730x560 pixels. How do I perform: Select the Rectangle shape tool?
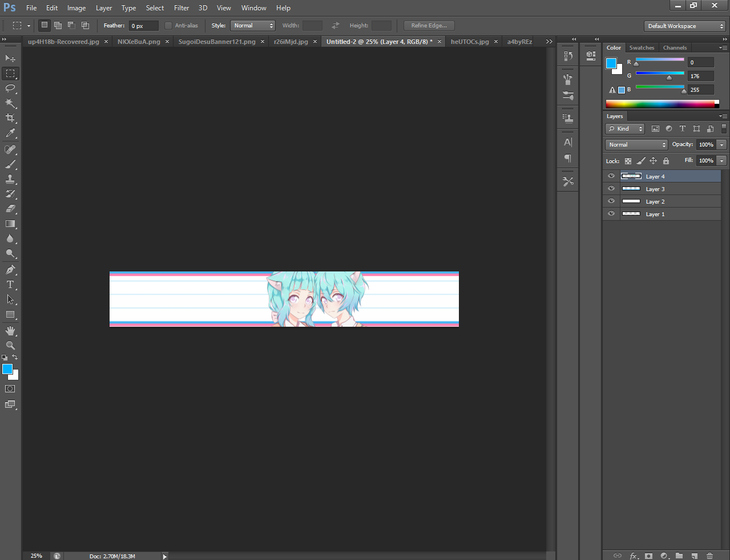click(x=10, y=314)
